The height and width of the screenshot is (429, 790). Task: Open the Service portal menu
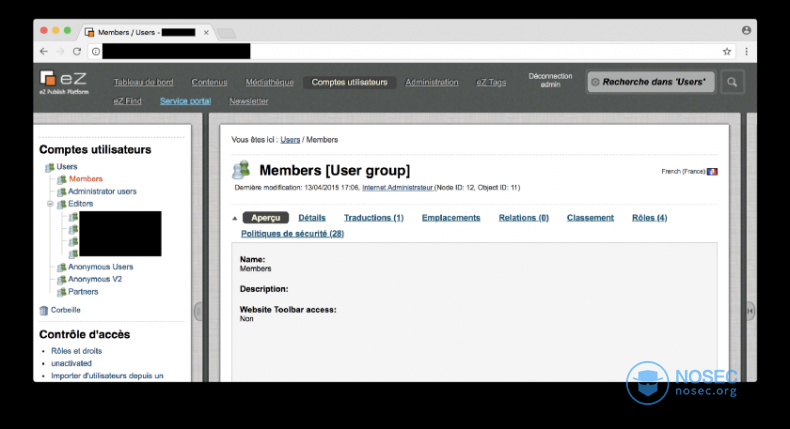tap(185, 101)
